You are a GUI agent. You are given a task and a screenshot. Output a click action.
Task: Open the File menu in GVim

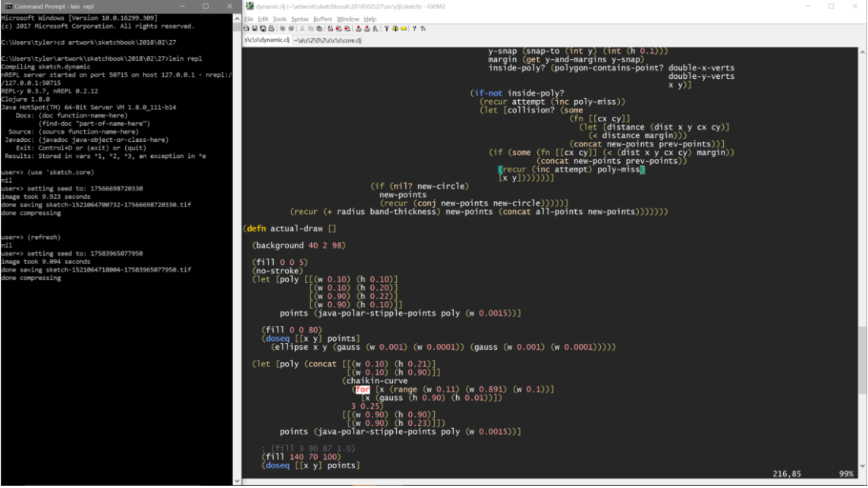[x=249, y=19]
